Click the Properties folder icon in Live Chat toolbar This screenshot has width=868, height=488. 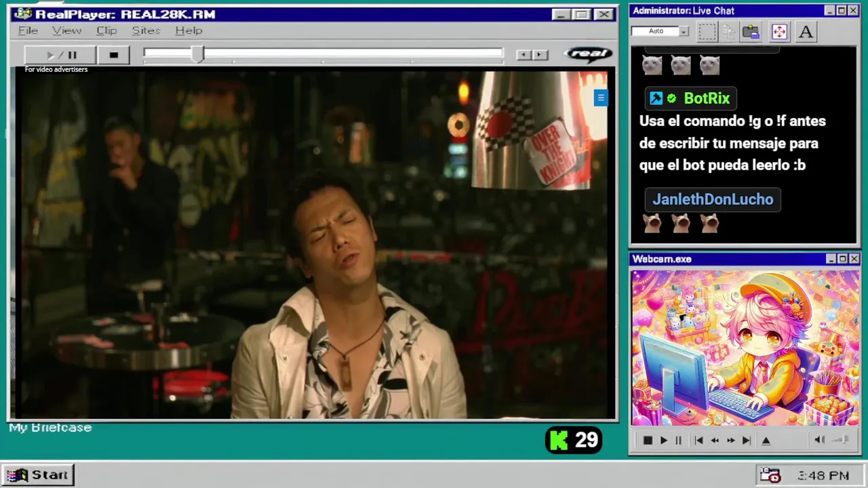pyautogui.click(x=751, y=31)
